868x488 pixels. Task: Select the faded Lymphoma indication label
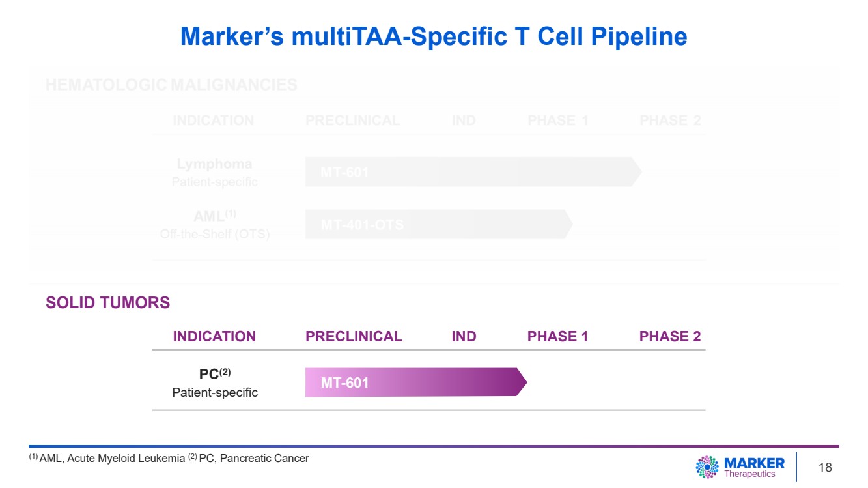click(214, 164)
